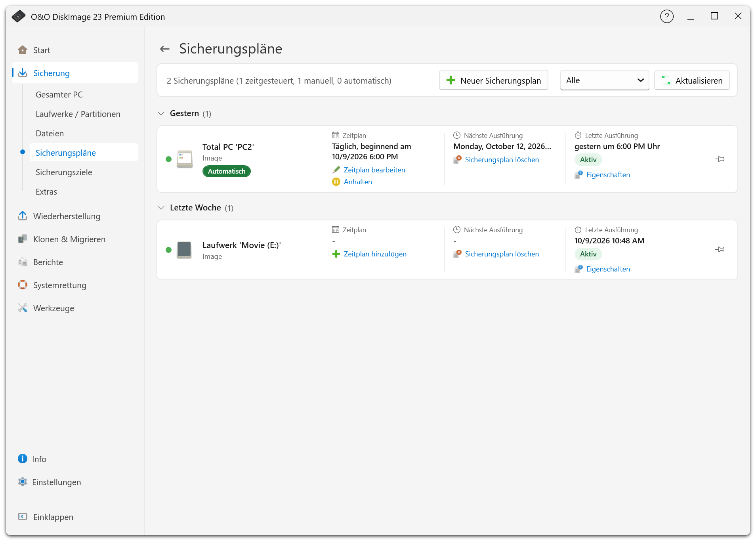Delete the Movie (E:) backup plan
Screen dimensions: 756x541
point(502,254)
